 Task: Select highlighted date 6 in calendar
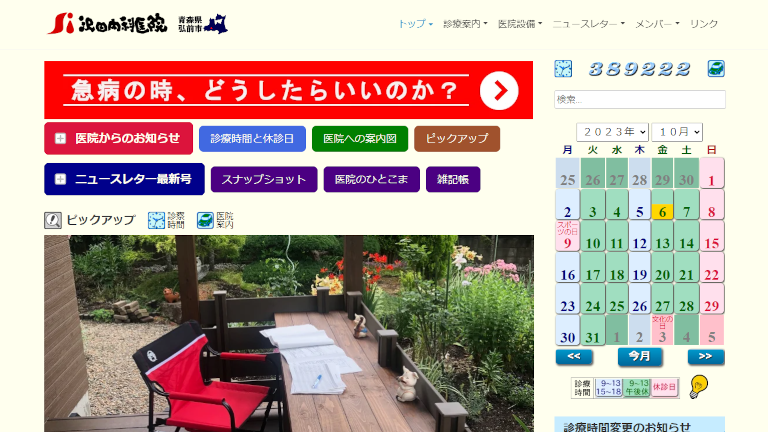click(x=663, y=205)
